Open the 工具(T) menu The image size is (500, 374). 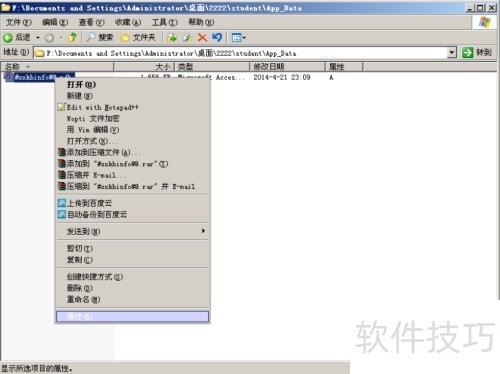coord(165,22)
